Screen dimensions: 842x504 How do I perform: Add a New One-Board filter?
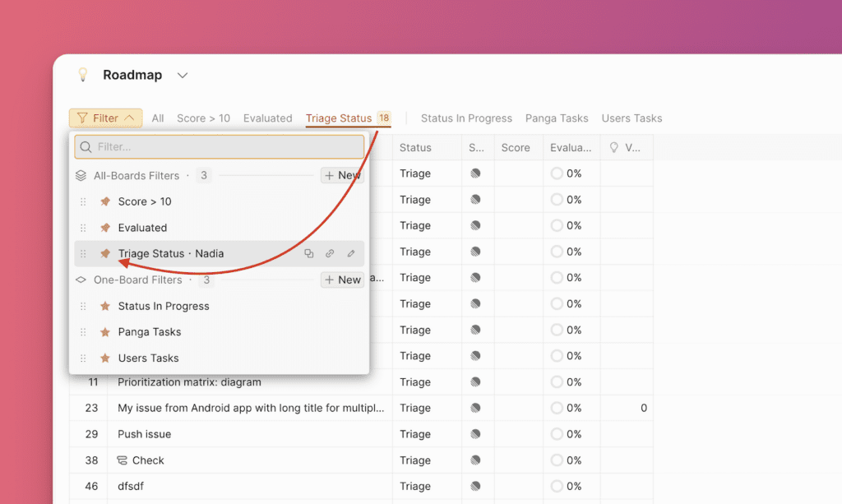[342, 280]
